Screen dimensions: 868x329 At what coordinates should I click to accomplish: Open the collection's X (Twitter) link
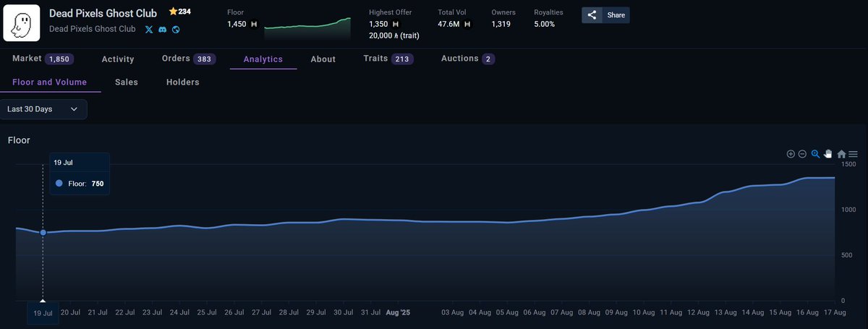click(149, 30)
